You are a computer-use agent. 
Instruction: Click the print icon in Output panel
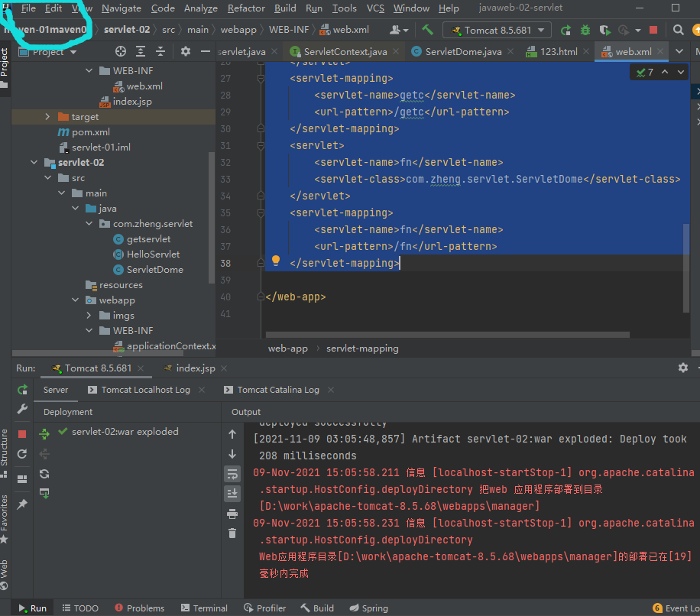232,514
